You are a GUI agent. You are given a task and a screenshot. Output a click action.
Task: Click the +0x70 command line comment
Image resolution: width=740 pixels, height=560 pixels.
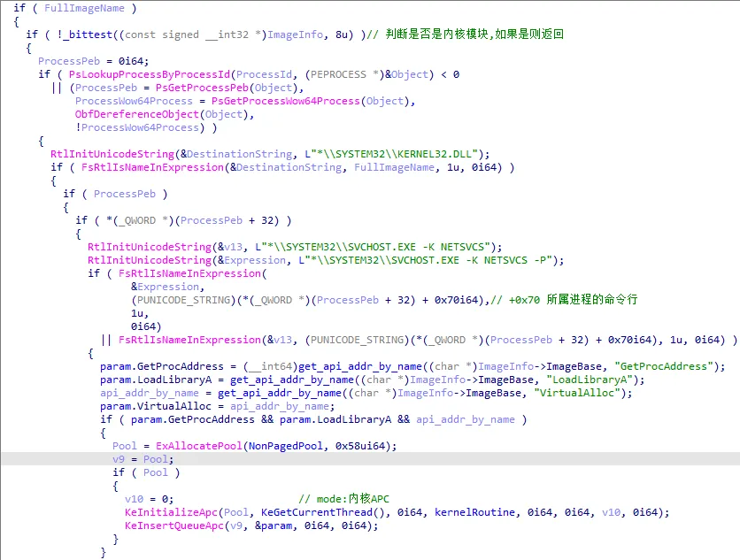coord(564,300)
